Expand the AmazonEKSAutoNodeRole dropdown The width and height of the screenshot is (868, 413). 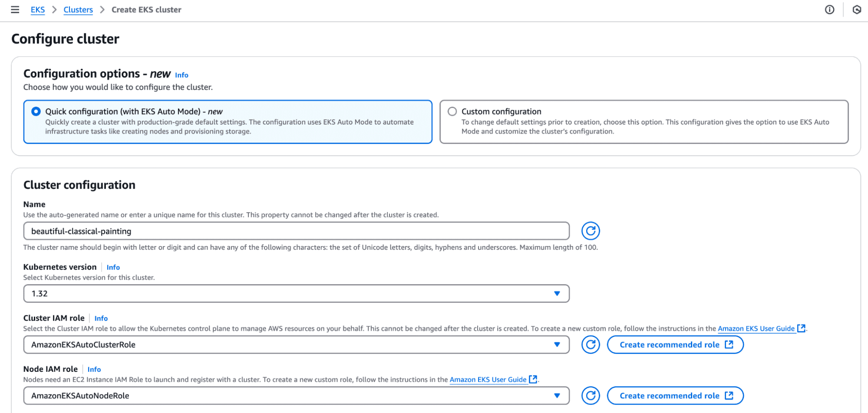pos(296,396)
